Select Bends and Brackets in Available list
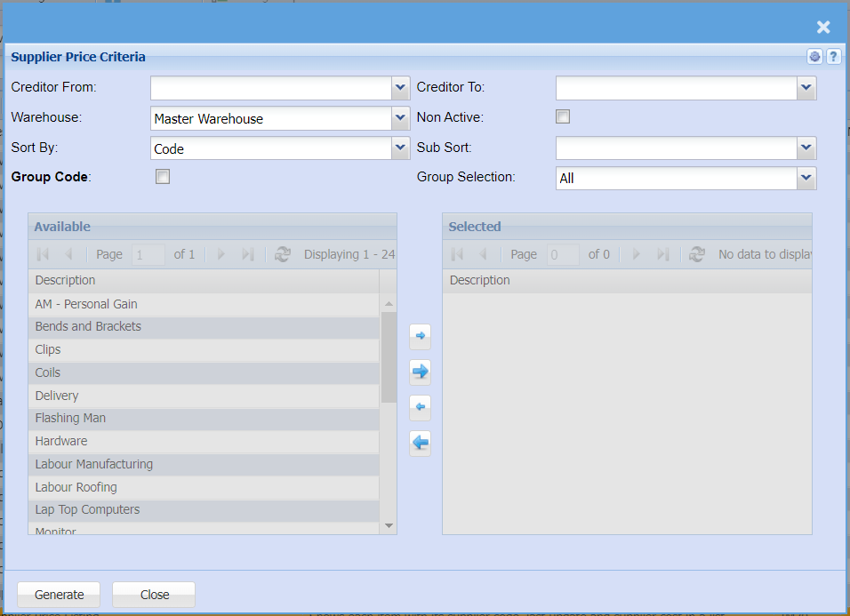 click(88, 326)
